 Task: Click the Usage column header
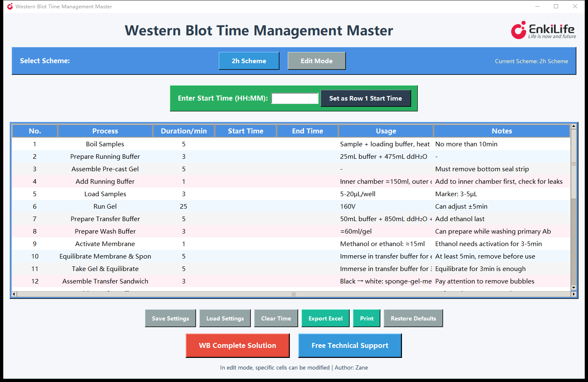(x=386, y=131)
